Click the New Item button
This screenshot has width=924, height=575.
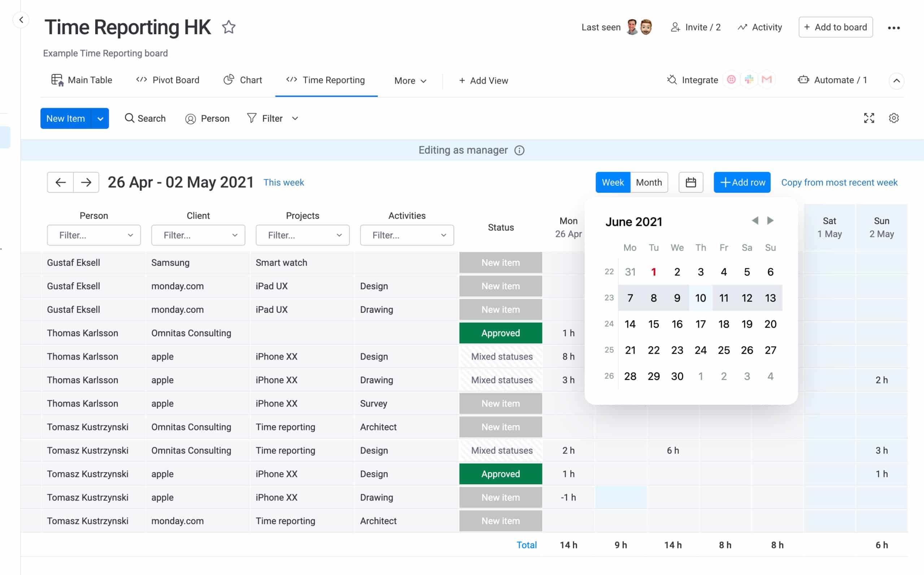66,119
